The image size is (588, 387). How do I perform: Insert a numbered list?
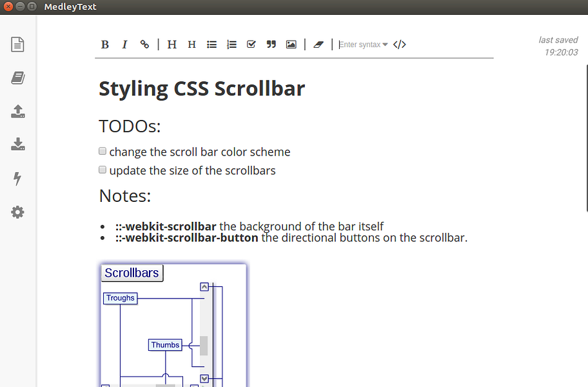tap(231, 45)
